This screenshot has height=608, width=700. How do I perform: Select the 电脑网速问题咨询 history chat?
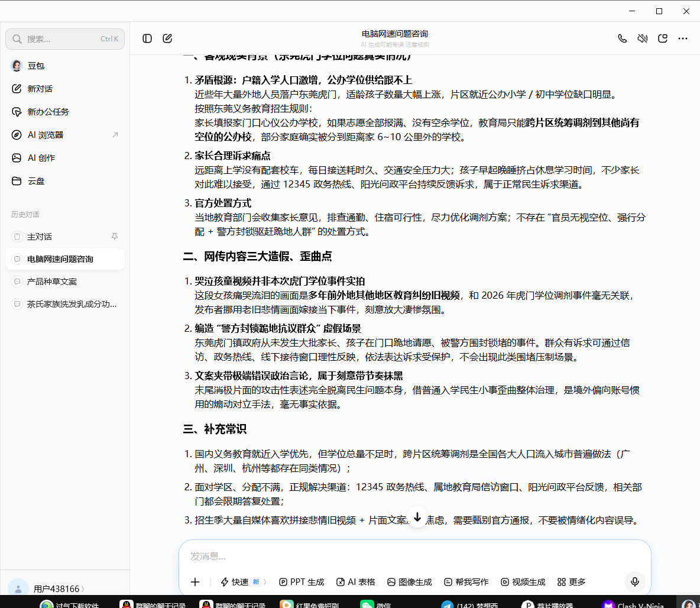click(64, 259)
